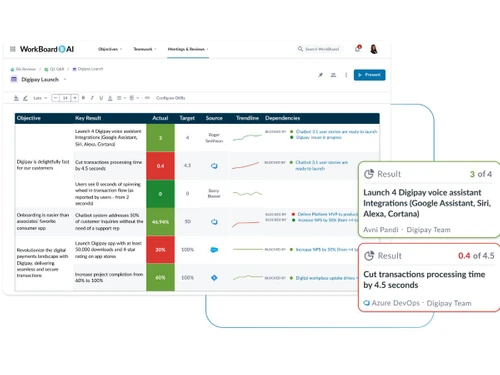The image size is (500, 375).
Task: Select the Actual cell showing 46.94%
Action: [160, 222]
